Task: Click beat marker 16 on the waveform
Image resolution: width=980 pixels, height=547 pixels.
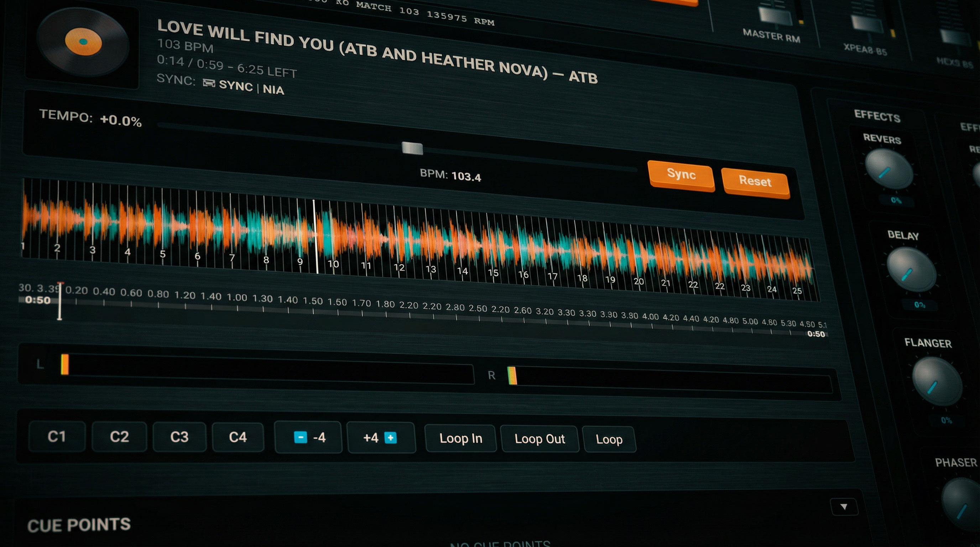Action: (523, 274)
